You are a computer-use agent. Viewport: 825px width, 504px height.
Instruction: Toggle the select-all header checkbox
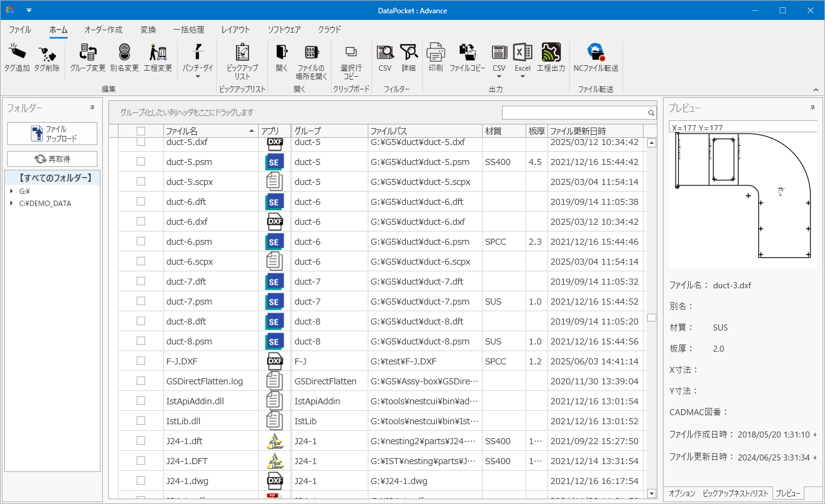[x=141, y=131]
